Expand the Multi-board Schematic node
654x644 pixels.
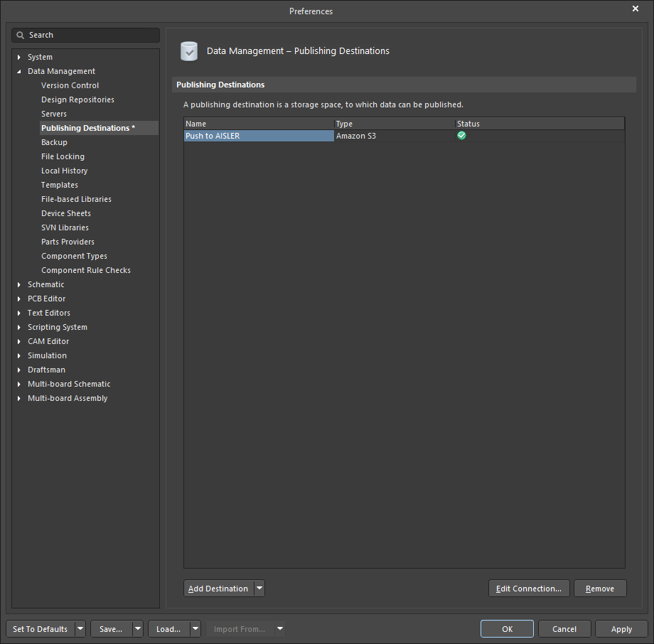point(18,384)
